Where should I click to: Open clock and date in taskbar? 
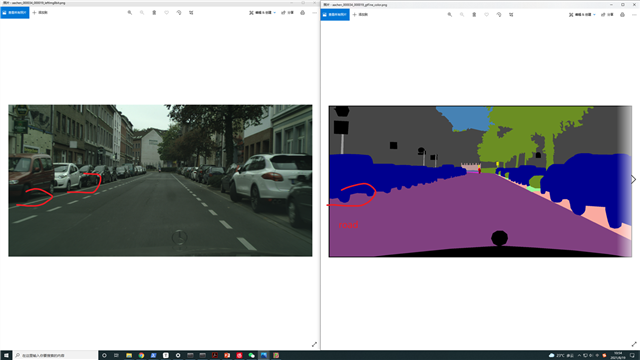pos(618,355)
